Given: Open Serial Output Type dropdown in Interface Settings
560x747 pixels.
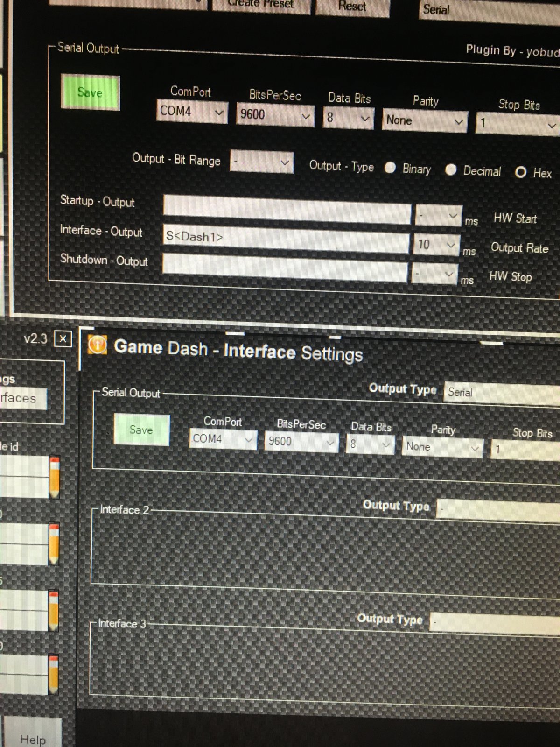Looking at the screenshot, I should (502, 393).
